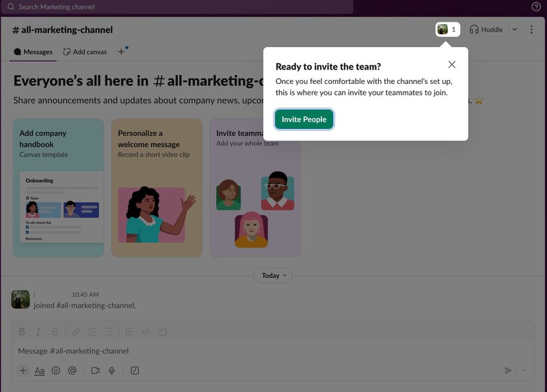Mention someone with the @ icon
This screenshot has height=392, width=547.
[x=72, y=370]
